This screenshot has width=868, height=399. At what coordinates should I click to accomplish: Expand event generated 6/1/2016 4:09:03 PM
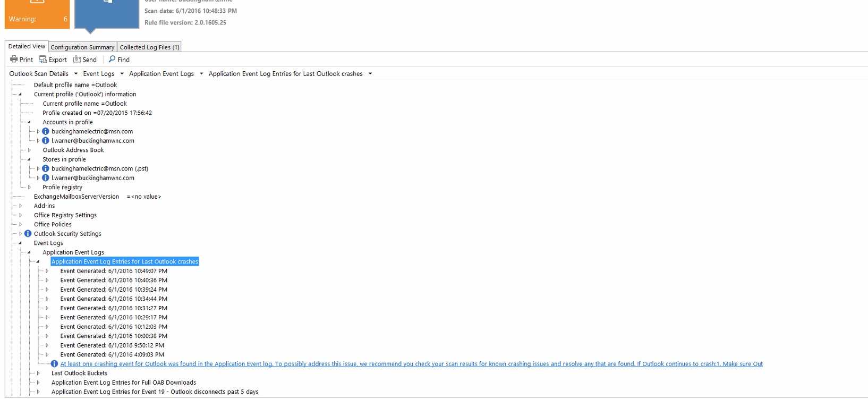point(47,354)
